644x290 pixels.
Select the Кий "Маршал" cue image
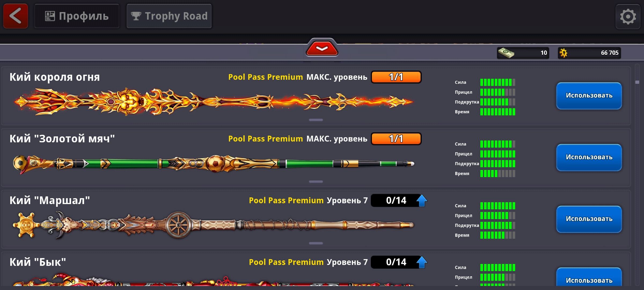point(214,225)
